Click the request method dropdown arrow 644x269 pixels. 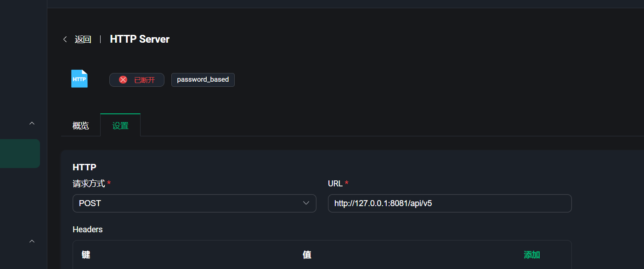(x=306, y=203)
